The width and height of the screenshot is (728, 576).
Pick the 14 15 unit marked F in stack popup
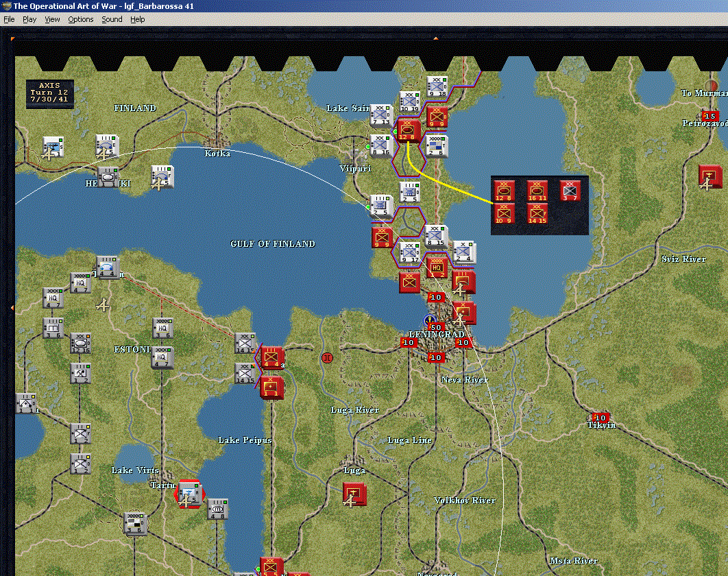[536, 214]
